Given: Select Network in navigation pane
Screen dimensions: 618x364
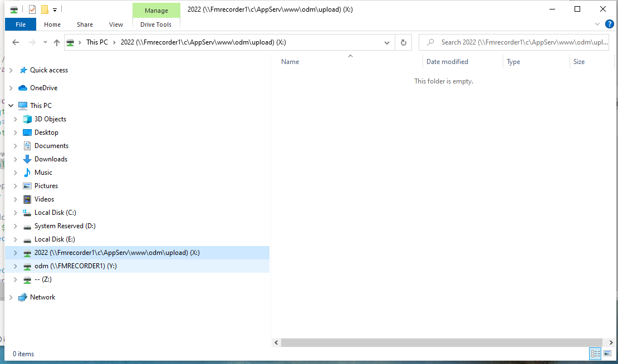Looking at the screenshot, I should coord(42,297).
